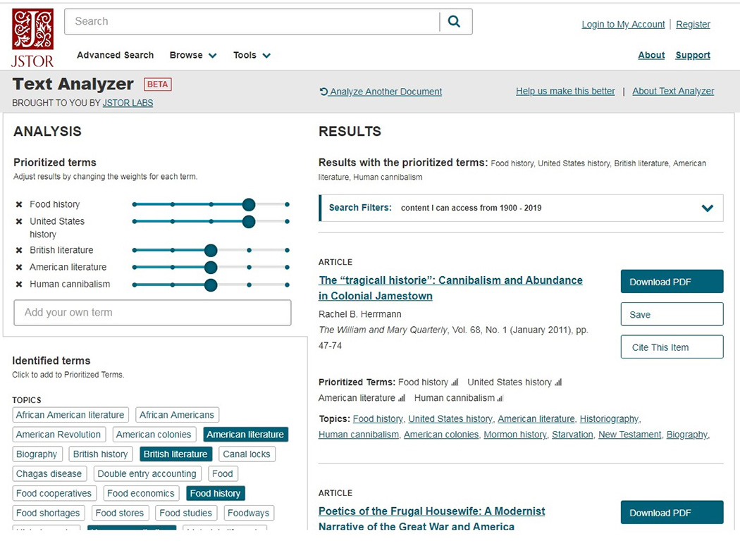Adjust the Food history weight slider
Image resolution: width=740 pixels, height=560 pixels.
(x=249, y=204)
